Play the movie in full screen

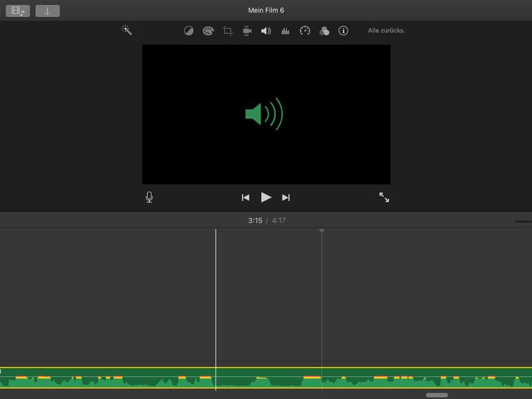[x=384, y=197]
